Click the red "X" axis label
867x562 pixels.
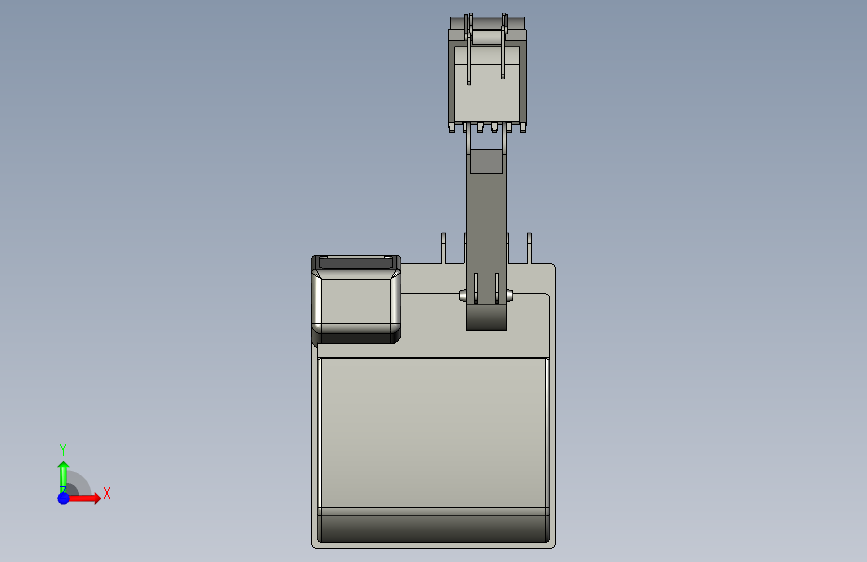(107, 493)
